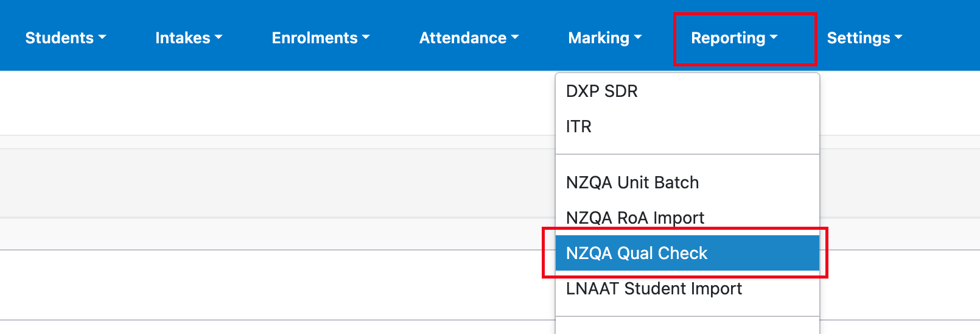The width and height of the screenshot is (980, 334).
Task: Open NZQA Unit Batch report
Action: (x=632, y=183)
